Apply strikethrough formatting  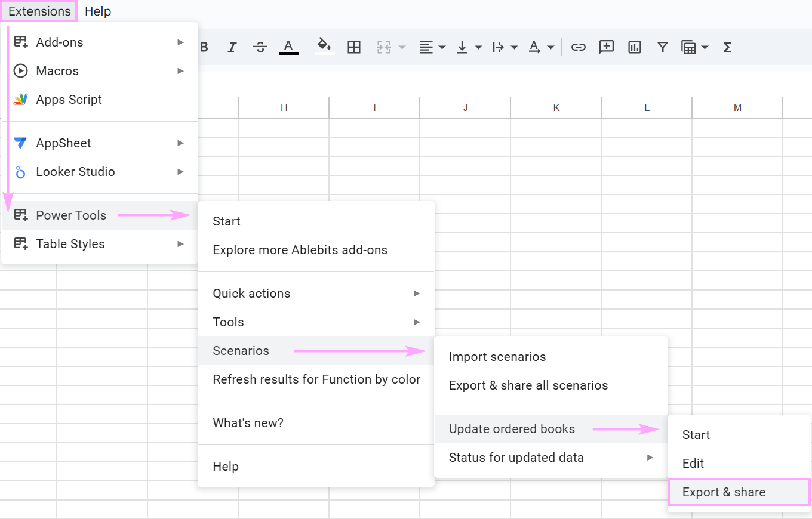point(260,47)
